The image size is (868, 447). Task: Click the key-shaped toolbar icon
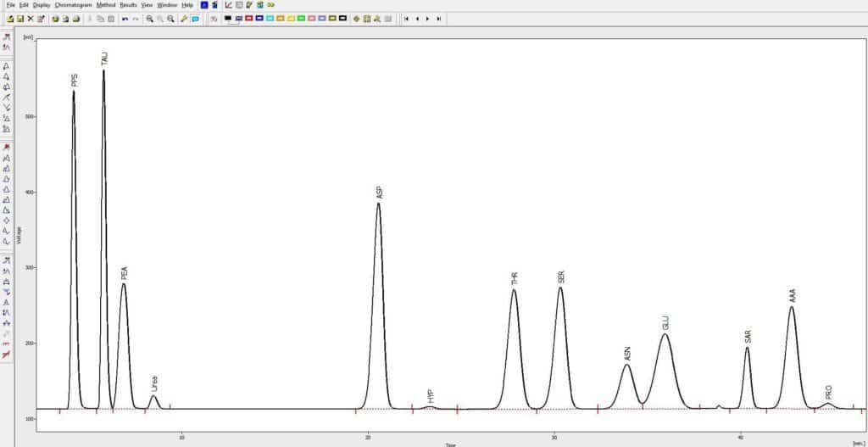184,19
